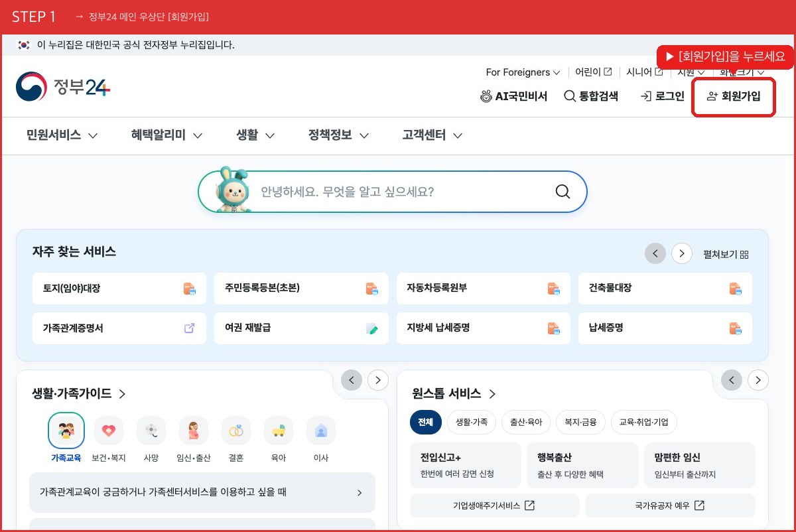
Task: Open 행복출산 service card
Action: [x=582, y=465]
